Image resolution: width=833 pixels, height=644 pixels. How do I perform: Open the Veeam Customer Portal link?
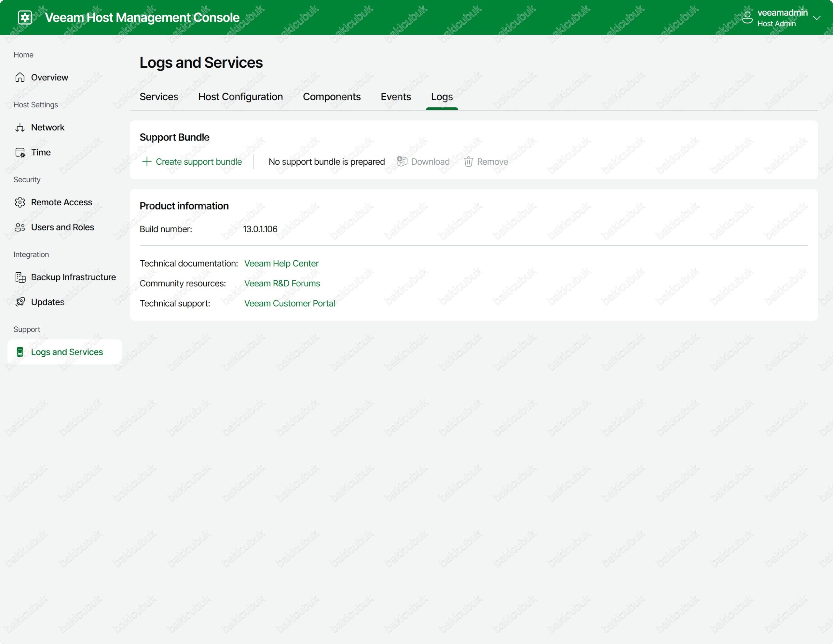pos(290,304)
